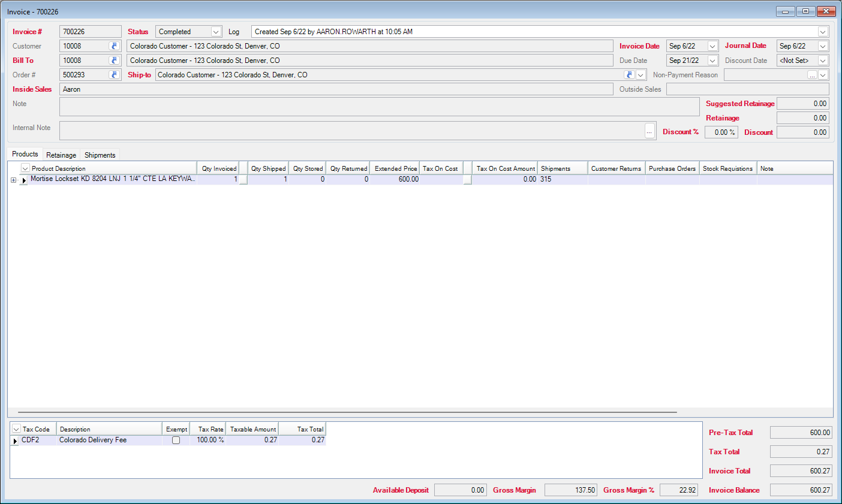Minimize the Invoice window
The image size is (842, 504).
(786, 11)
